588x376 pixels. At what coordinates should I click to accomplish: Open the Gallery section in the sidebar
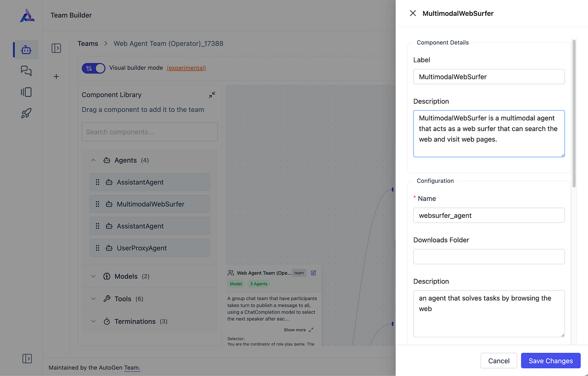pos(26,92)
